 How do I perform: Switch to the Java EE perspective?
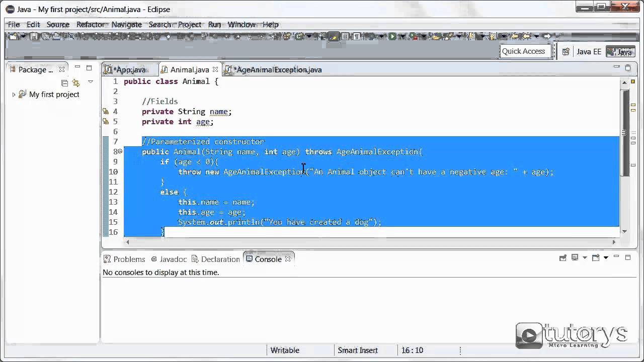tap(589, 51)
